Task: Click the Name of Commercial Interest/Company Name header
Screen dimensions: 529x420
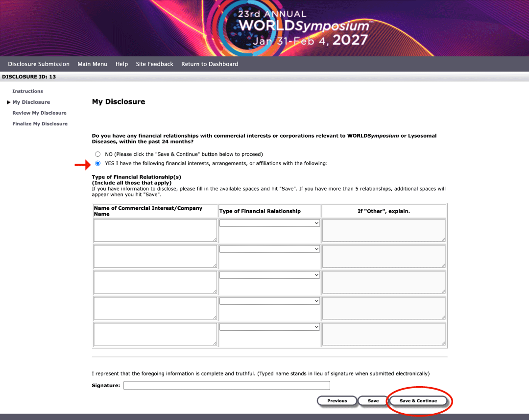Action: click(148, 211)
